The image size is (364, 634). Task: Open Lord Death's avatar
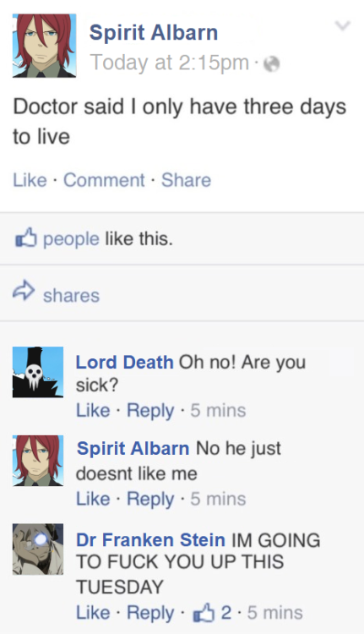(x=38, y=372)
